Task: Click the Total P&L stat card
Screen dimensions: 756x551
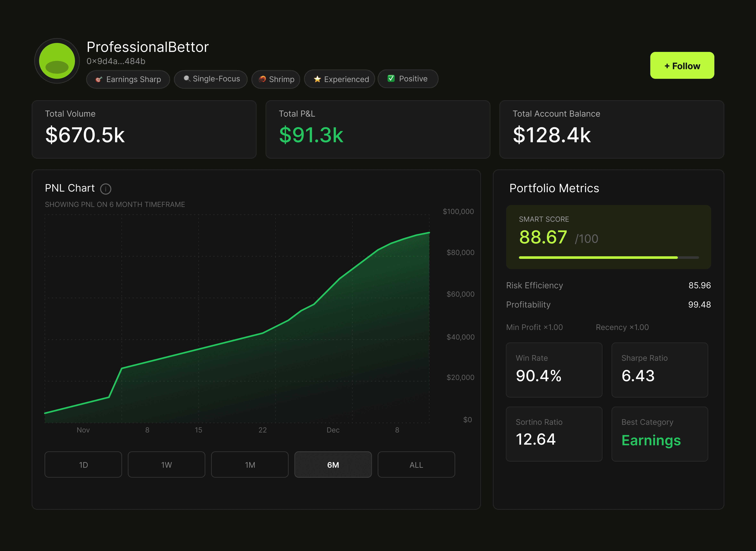Action: tap(378, 129)
